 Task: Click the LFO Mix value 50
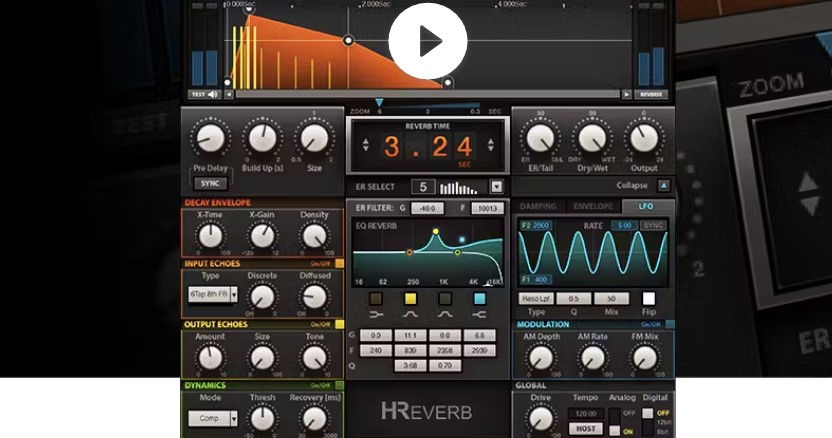[611, 299]
